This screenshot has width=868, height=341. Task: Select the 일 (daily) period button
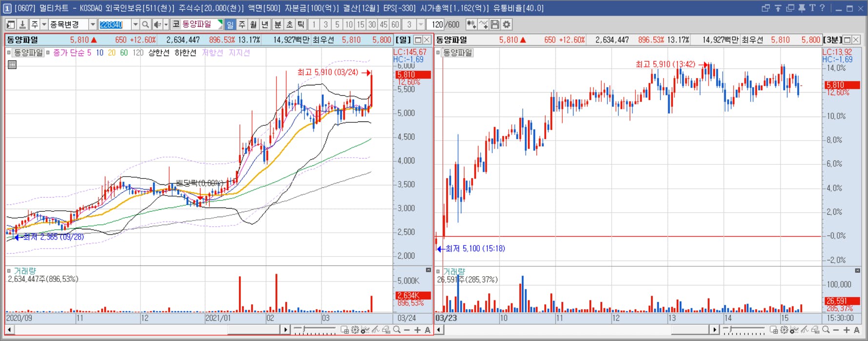(230, 24)
